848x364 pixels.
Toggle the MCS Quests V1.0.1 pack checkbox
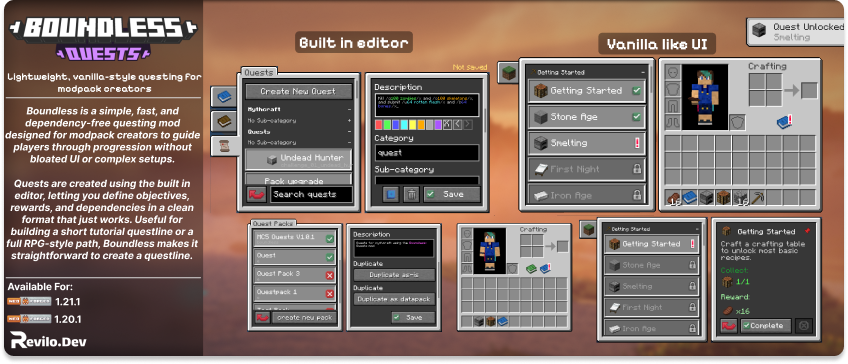(330, 239)
